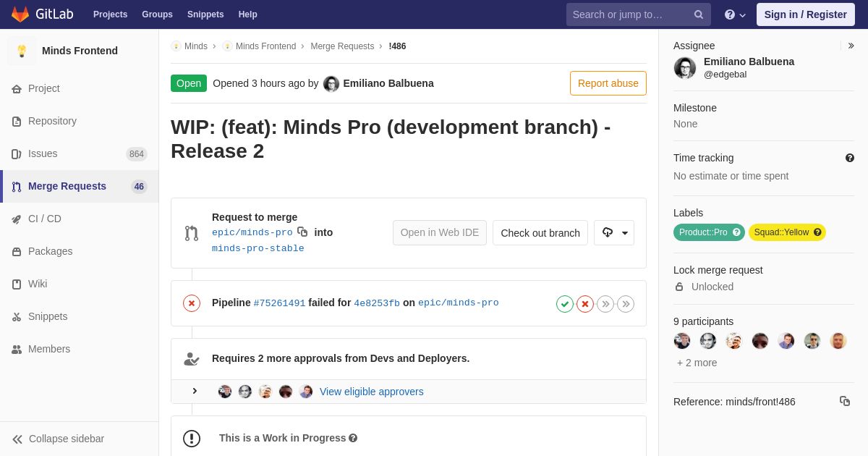Open Snippets in the top navigation
The height and width of the screenshot is (456, 868).
[205, 14]
